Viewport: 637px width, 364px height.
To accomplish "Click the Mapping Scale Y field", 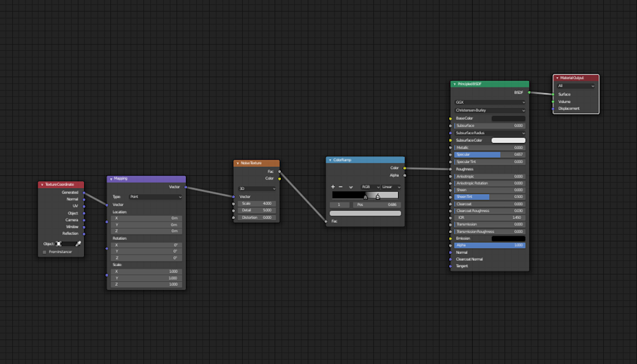I will coord(147,278).
